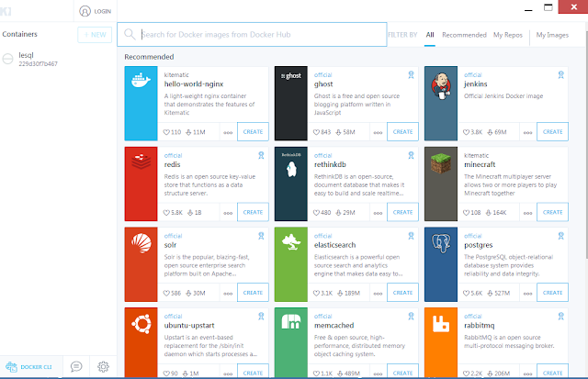588x379 pixels.
Task: Click the hello-world-nginx Docker whale image
Action: click(141, 80)
